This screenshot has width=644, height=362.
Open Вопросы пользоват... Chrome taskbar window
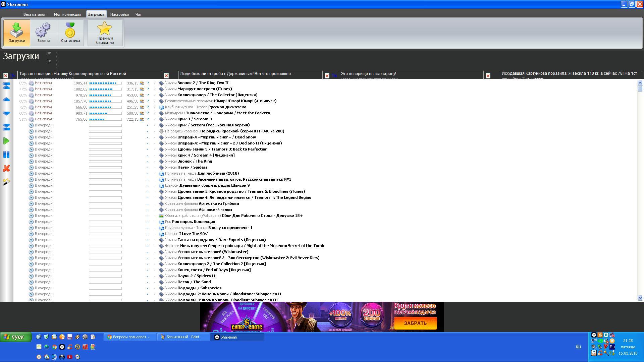click(x=130, y=337)
